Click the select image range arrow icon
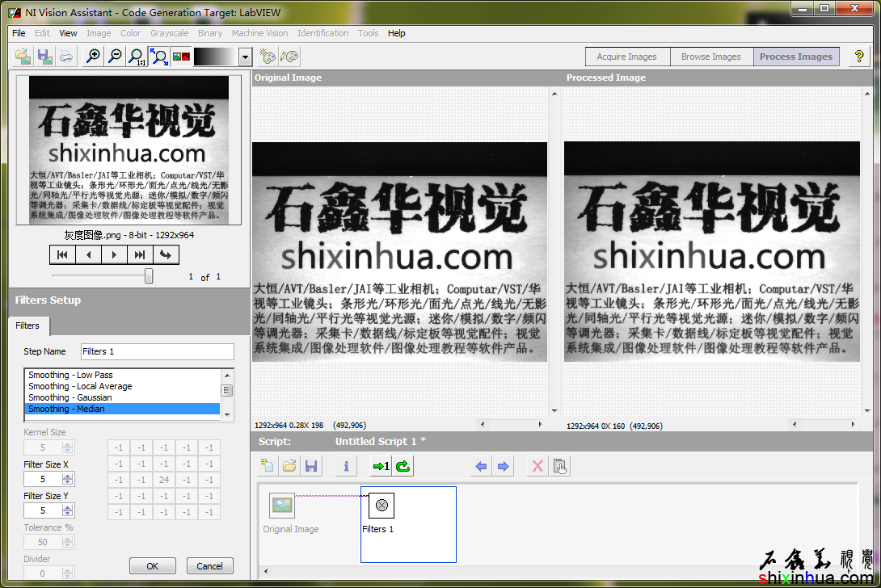 tap(166, 254)
